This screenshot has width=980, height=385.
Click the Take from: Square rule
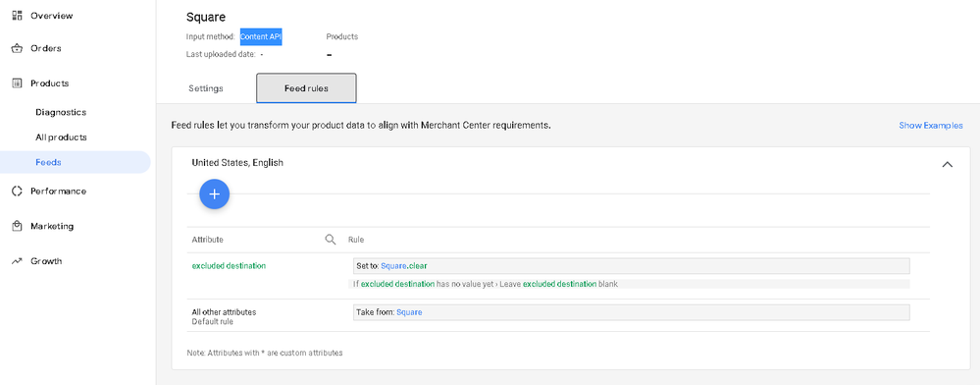tap(631, 311)
